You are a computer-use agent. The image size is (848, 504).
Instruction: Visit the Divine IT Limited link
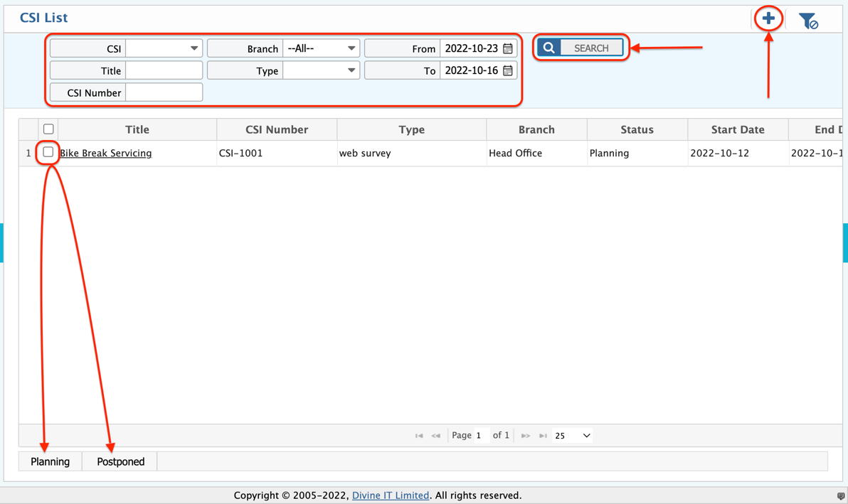pos(391,495)
